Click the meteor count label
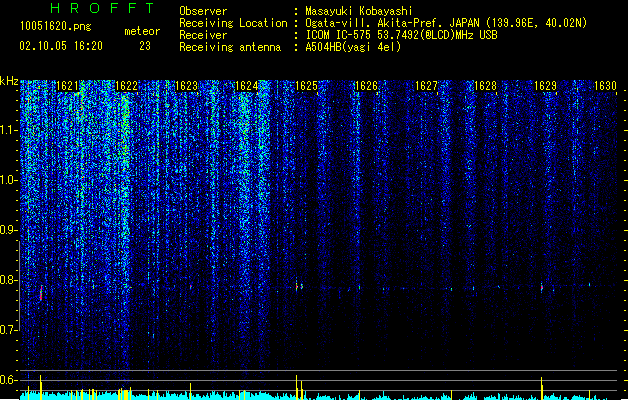 (142, 31)
